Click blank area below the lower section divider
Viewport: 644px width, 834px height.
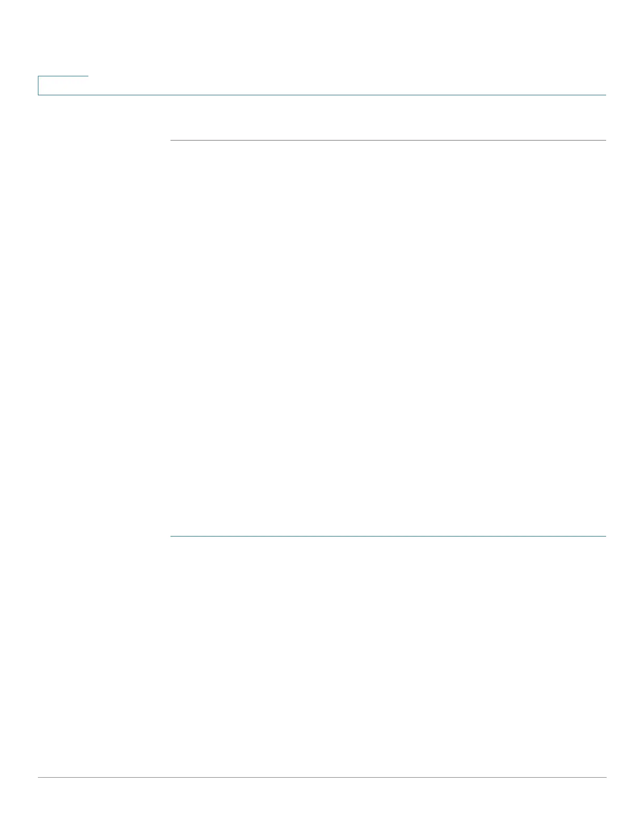[x=388, y=656]
